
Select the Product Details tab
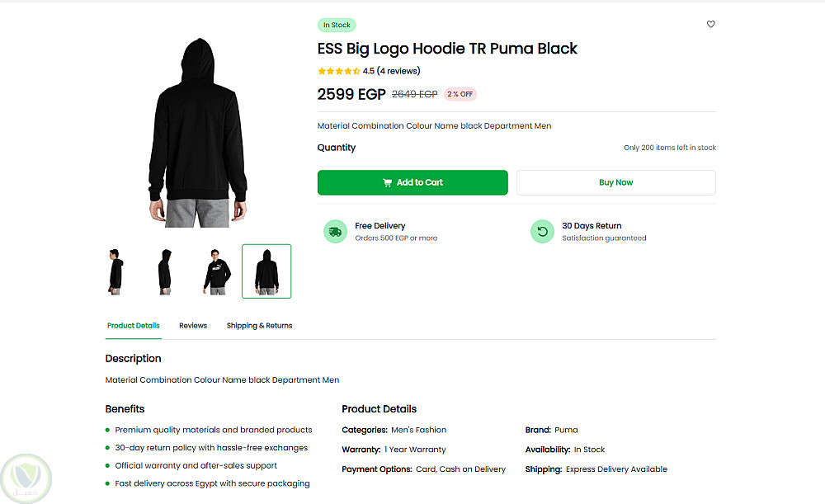pos(133,326)
